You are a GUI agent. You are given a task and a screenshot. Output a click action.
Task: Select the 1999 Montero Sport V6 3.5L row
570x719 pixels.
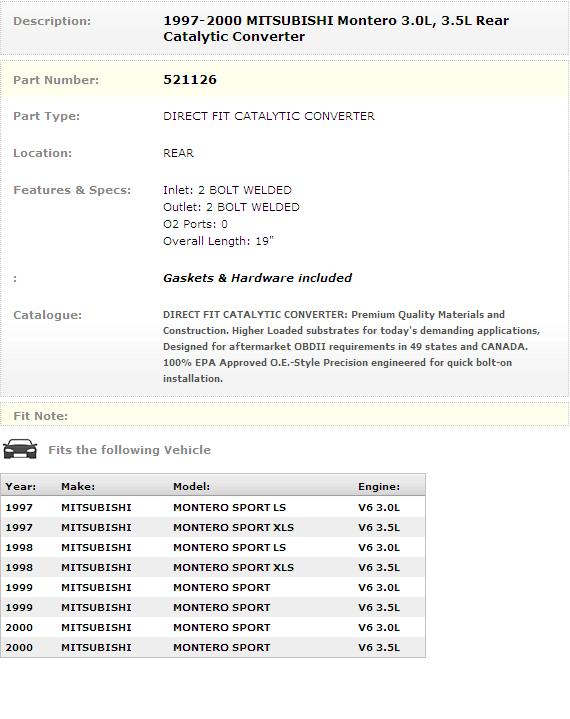(213, 608)
